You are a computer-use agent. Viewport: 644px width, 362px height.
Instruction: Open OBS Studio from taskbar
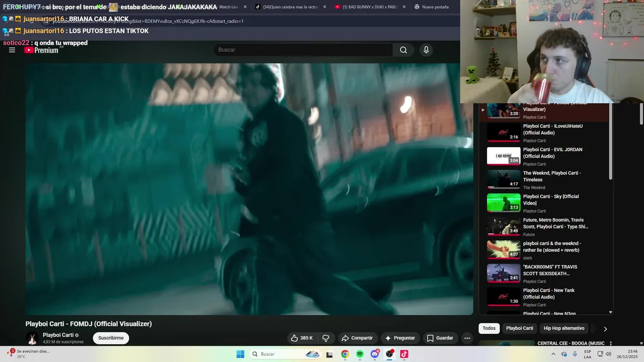point(389,354)
